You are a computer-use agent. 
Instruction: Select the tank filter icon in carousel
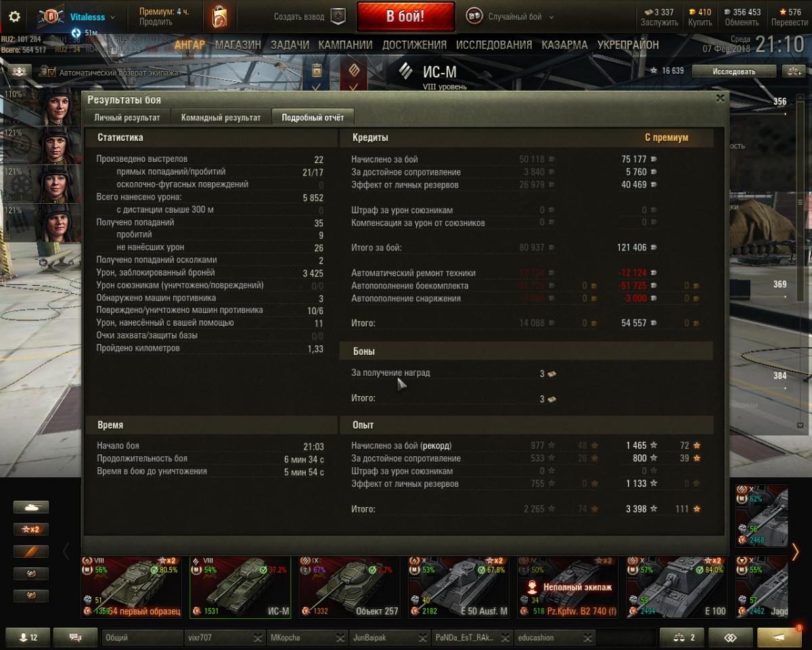click(x=31, y=507)
